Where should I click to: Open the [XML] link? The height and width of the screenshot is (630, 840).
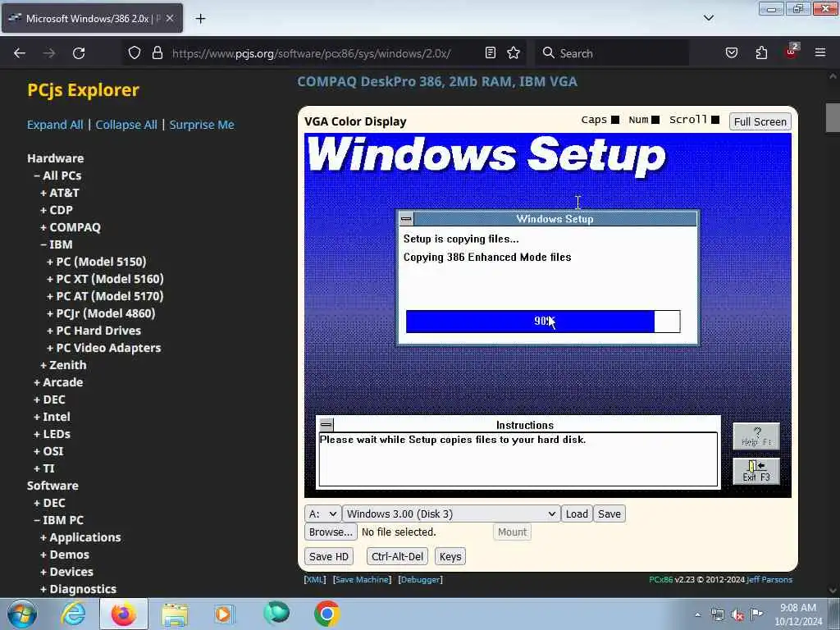[x=314, y=580]
